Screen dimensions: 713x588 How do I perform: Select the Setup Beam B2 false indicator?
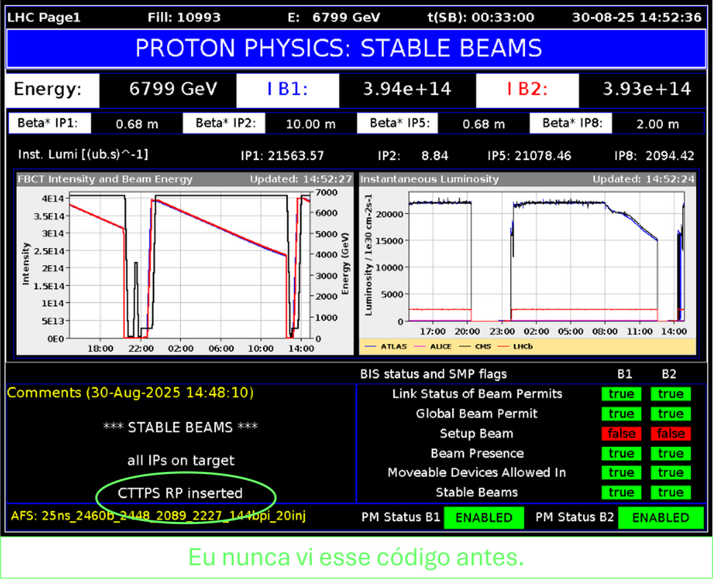click(x=670, y=434)
